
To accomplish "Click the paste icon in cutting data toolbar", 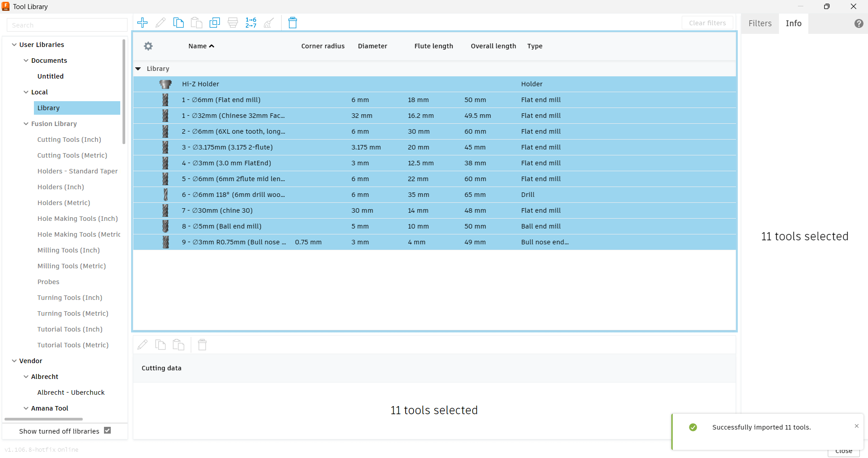I will click(179, 345).
